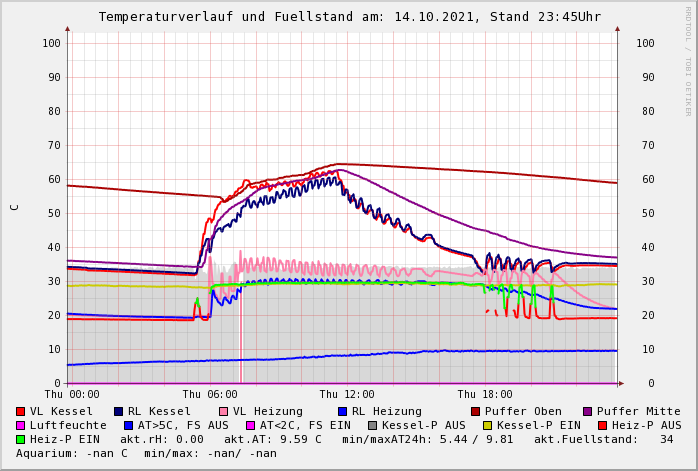Click the AT>5C, FS AUS swatch

point(129,425)
